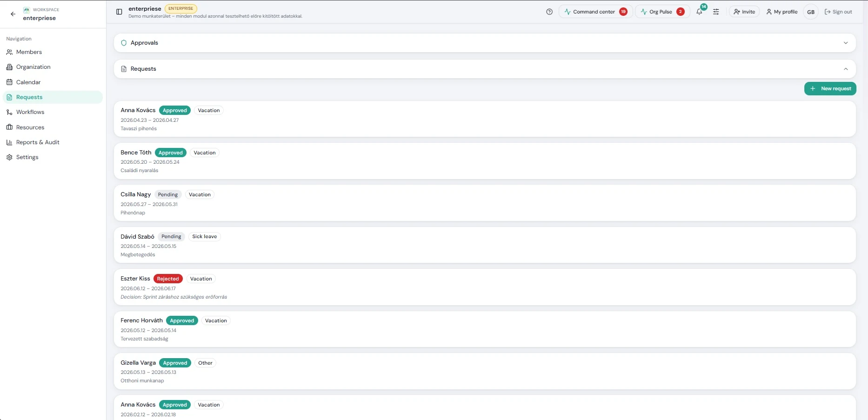This screenshot has height=420, width=868.
Task: Click the Invite button
Action: [x=744, y=12]
